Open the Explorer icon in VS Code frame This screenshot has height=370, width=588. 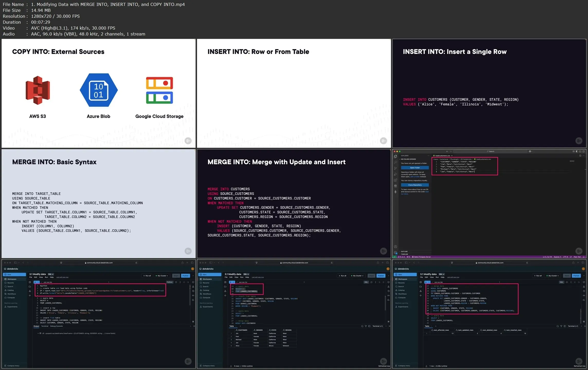point(395,156)
